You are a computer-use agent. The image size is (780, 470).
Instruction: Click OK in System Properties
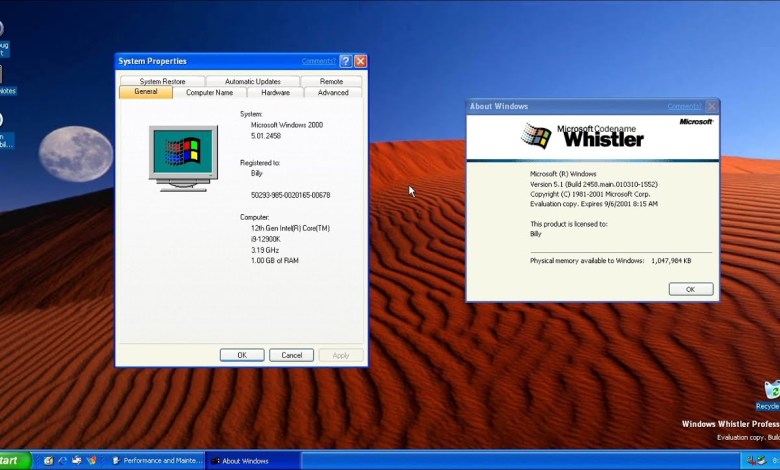point(242,355)
